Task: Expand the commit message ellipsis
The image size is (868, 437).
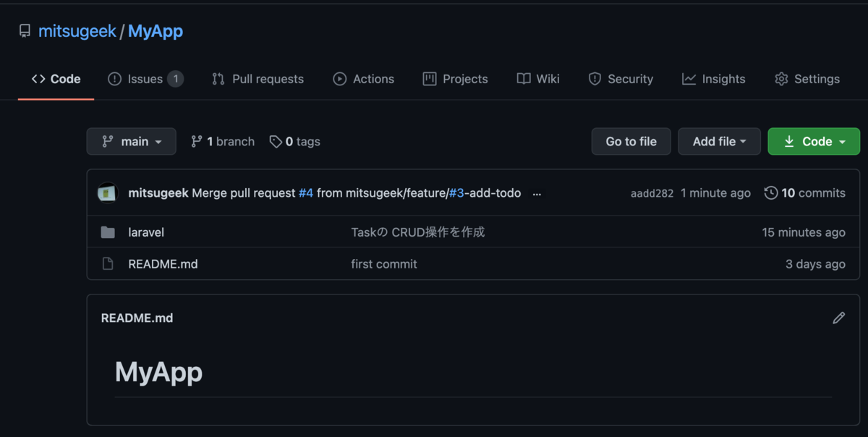Action: pos(537,193)
